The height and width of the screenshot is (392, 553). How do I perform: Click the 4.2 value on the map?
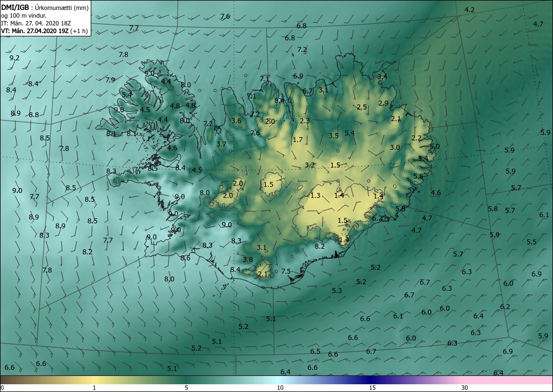point(469,10)
